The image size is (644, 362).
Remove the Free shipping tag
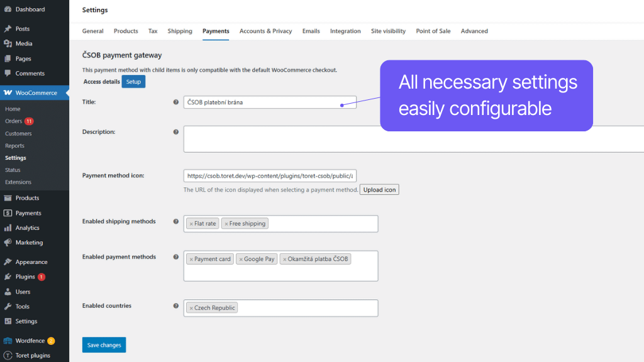tap(226, 224)
